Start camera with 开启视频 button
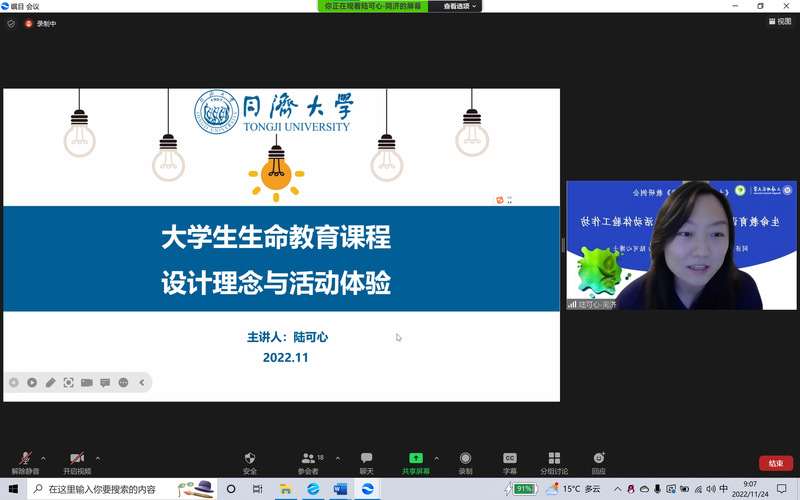 77,463
